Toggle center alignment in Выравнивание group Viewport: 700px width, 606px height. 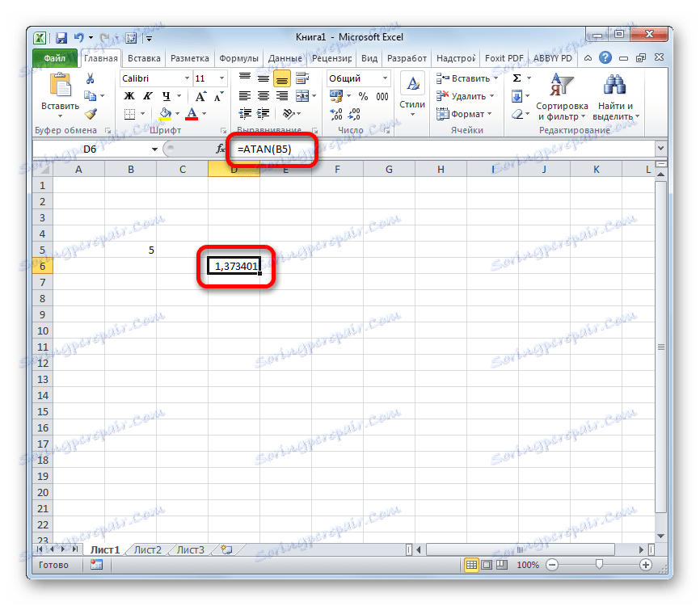262,95
